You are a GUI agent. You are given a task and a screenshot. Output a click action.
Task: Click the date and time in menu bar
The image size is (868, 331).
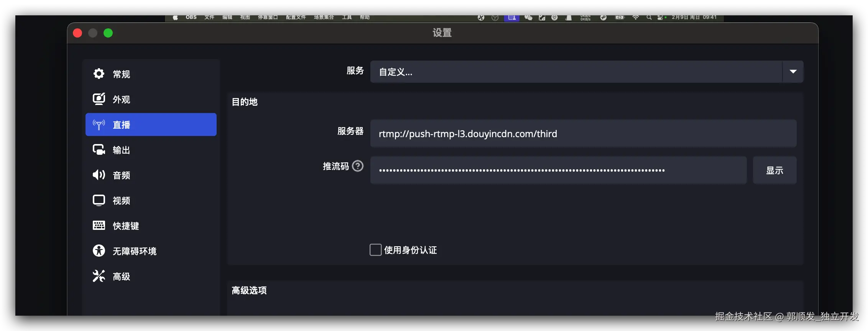tap(694, 18)
